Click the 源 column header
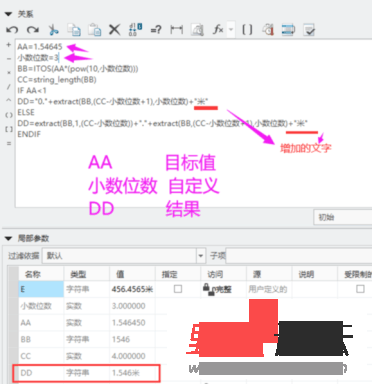The height and width of the screenshot is (384, 372). click(269, 274)
